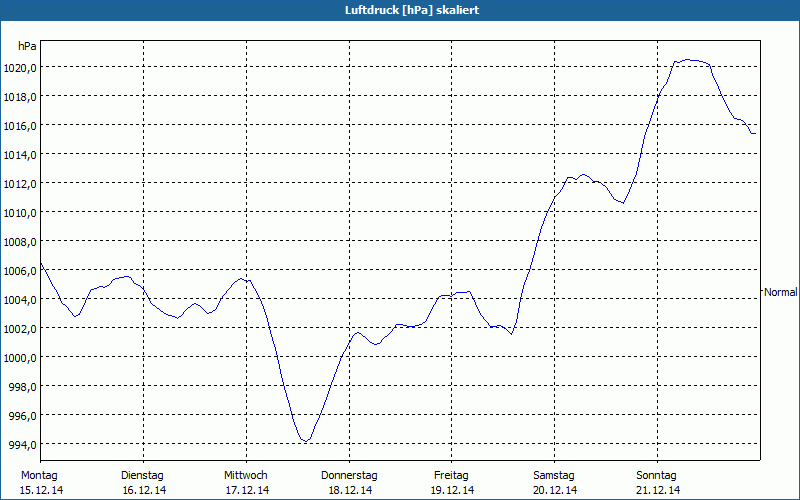Viewport: 800px width, 500px height.
Task: Click the 994,0 pressure axis value
Action: pyautogui.click(x=23, y=445)
